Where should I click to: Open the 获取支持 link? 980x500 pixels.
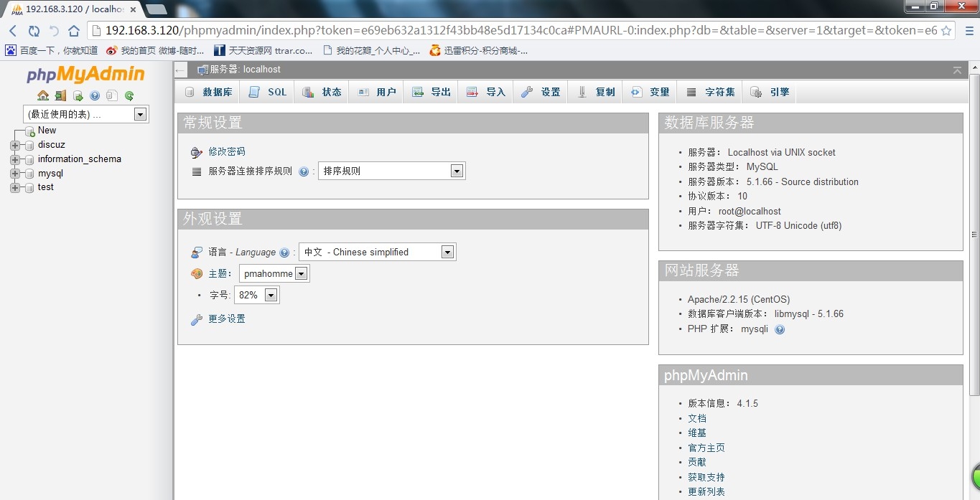[706, 477]
